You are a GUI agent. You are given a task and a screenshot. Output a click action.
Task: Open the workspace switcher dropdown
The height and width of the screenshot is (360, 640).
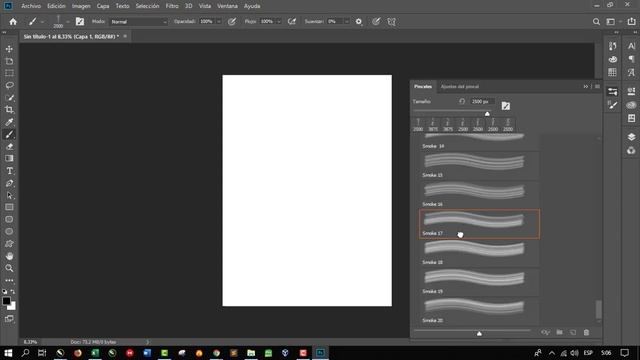pyautogui.click(x=613, y=22)
